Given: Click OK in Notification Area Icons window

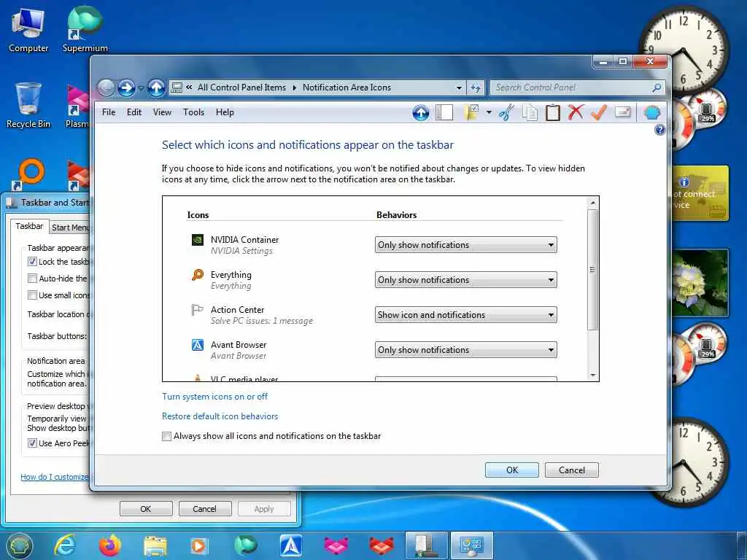Looking at the screenshot, I should click(512, 470).
